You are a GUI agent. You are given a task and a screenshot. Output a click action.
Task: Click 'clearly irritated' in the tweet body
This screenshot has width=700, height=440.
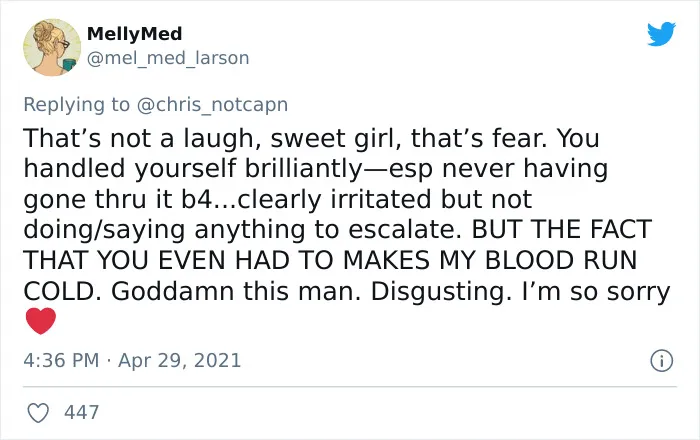pos(334,199)
